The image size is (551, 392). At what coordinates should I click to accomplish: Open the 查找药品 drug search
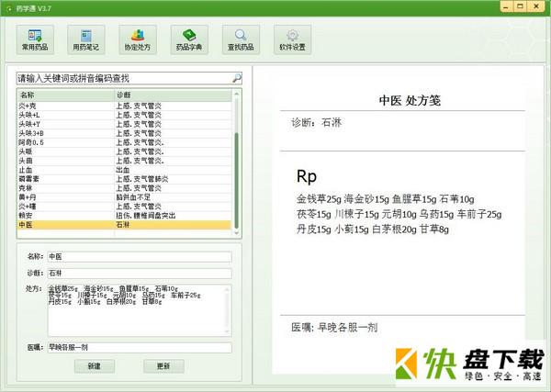pos(241,39)
